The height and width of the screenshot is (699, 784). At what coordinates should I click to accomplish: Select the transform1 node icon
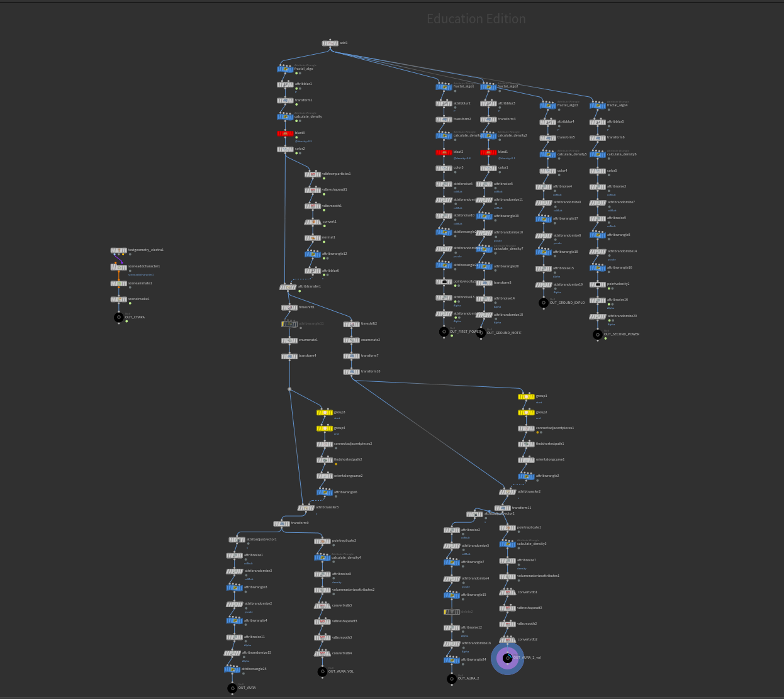coord(285,101)
